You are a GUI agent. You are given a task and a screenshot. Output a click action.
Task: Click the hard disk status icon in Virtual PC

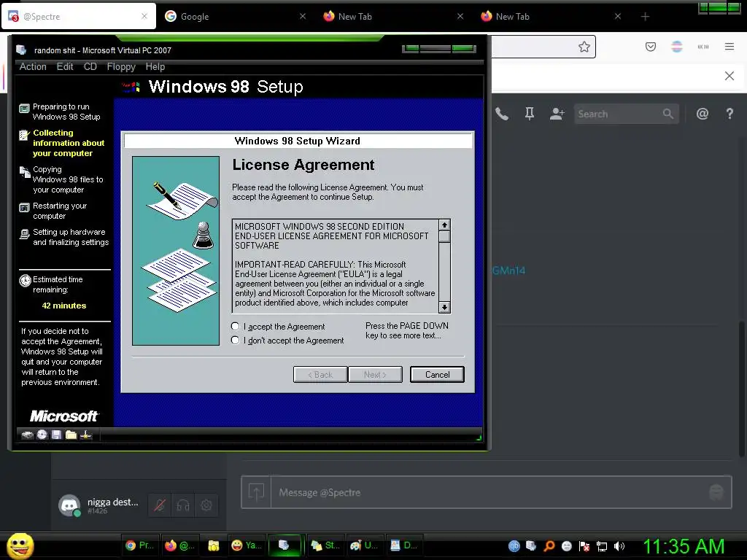click(28, 435)
